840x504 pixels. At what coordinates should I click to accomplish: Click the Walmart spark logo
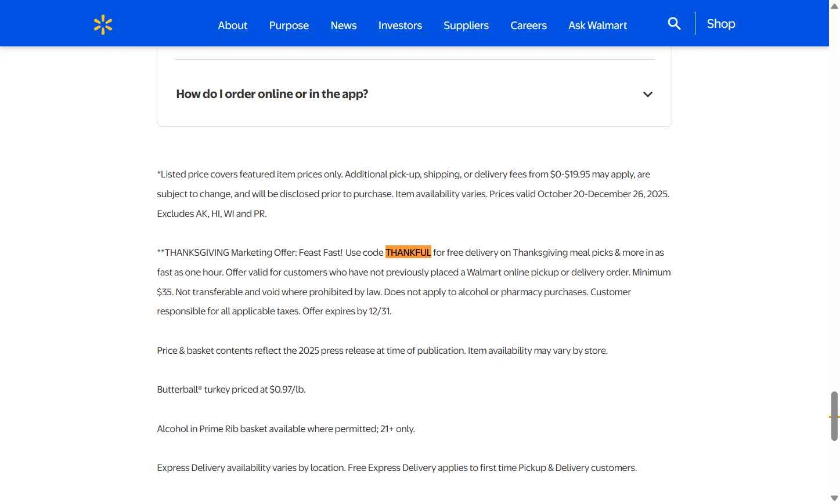103,24
